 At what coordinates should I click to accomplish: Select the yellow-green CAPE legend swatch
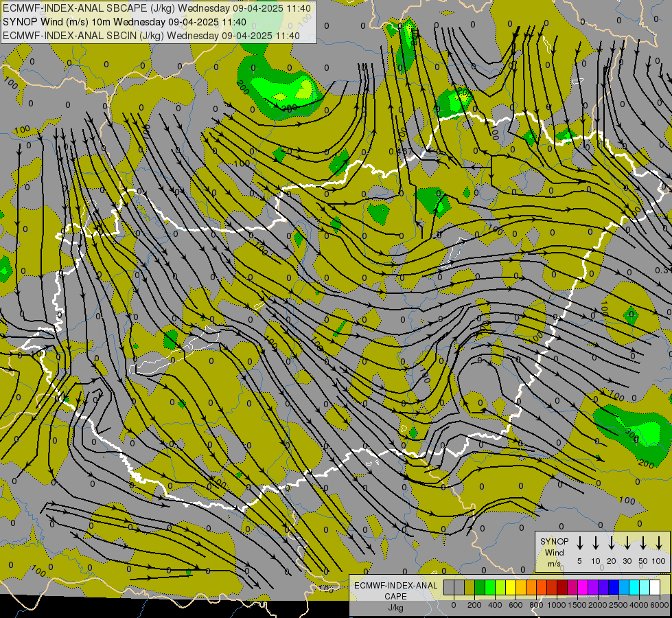[500, 587]
